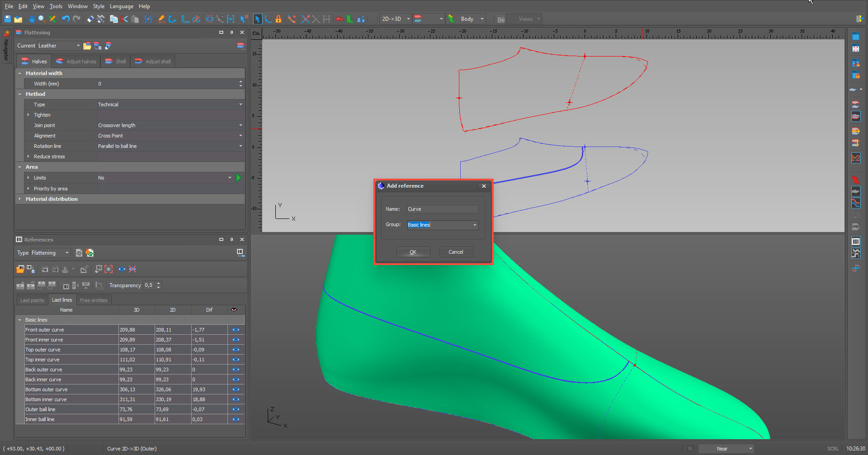Click the Cut scissors icon

[x=124, y=19]
